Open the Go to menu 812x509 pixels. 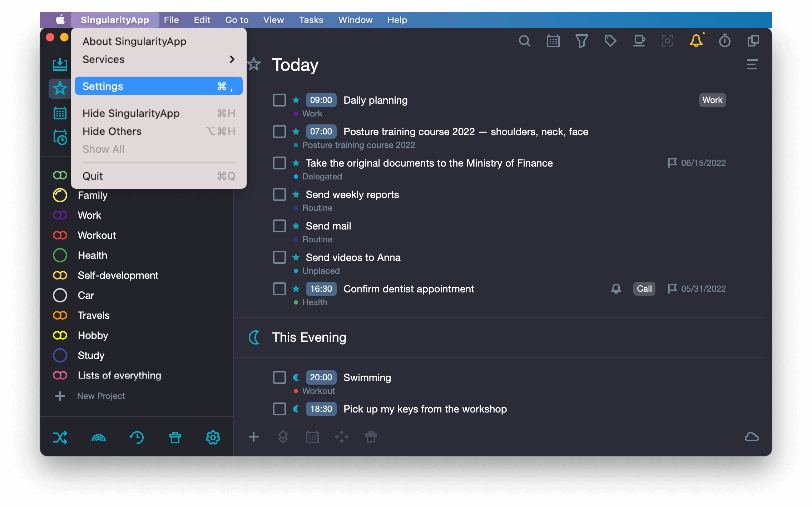pos(237,20)
